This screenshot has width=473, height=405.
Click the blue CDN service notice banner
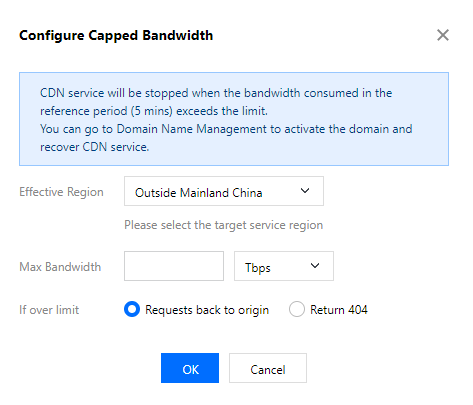pyautogui.click(x=234, y=119)
